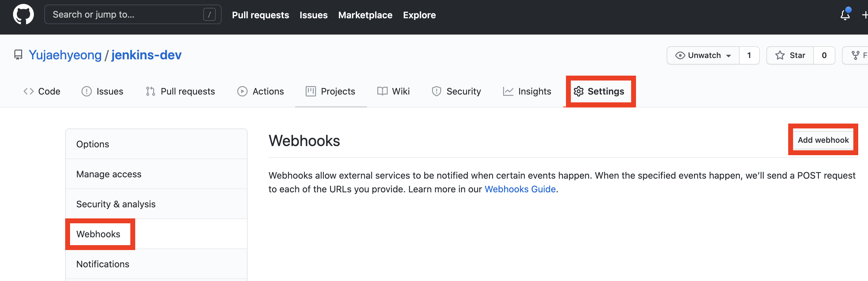Click the stargazers count 0
The height and width of the screenshot is (281, 868).
(x=824, y=55)
